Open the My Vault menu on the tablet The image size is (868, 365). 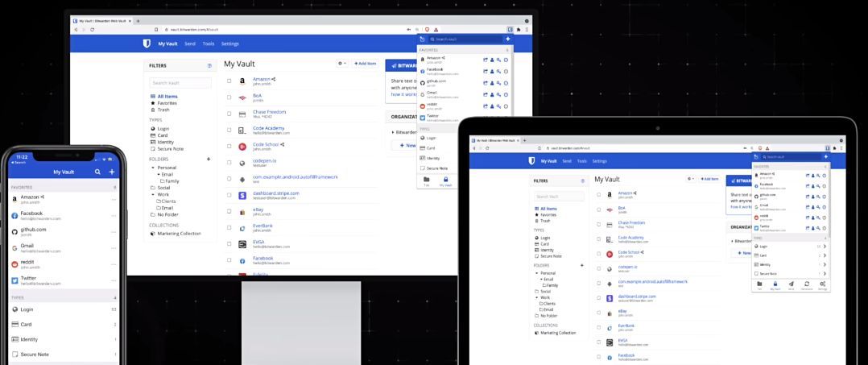pyautogui.click(x=548, y=161)
